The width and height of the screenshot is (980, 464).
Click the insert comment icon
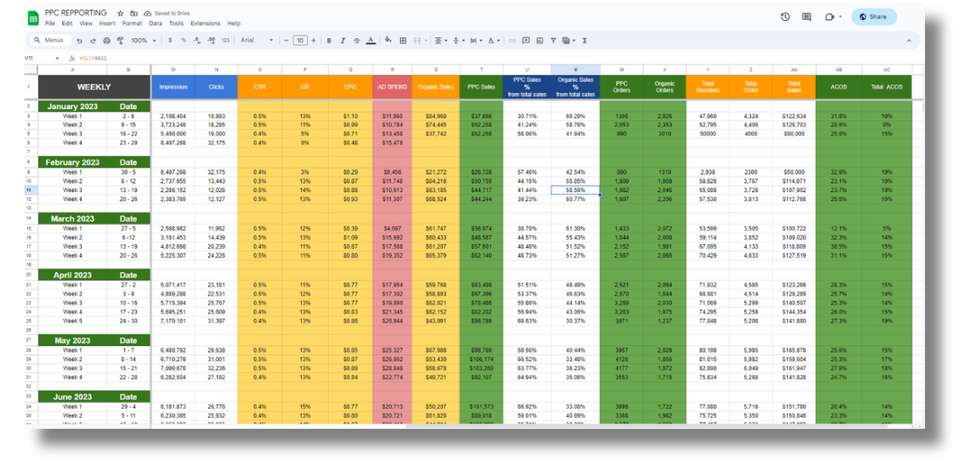pyautogui.click(x=526, y=41)
